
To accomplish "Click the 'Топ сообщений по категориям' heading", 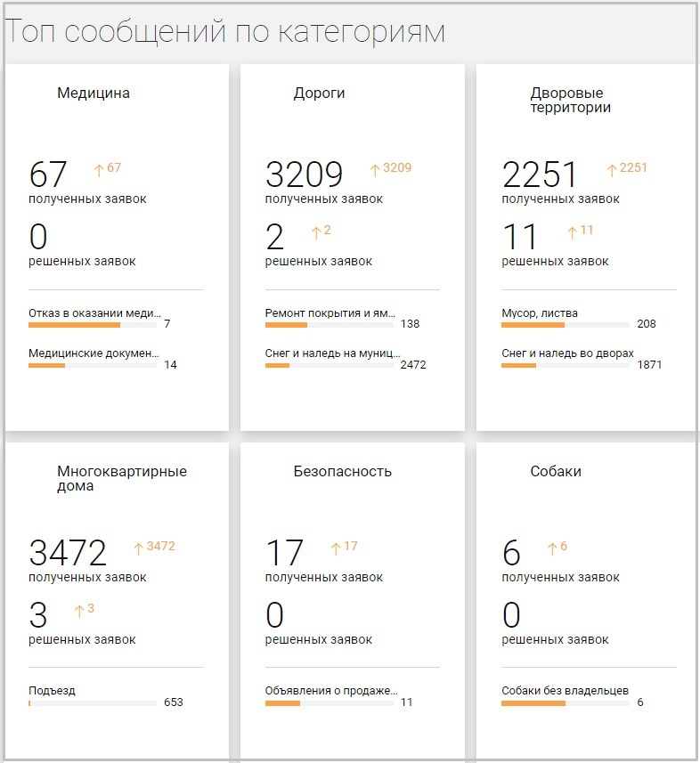I will [x=224, y=32].
